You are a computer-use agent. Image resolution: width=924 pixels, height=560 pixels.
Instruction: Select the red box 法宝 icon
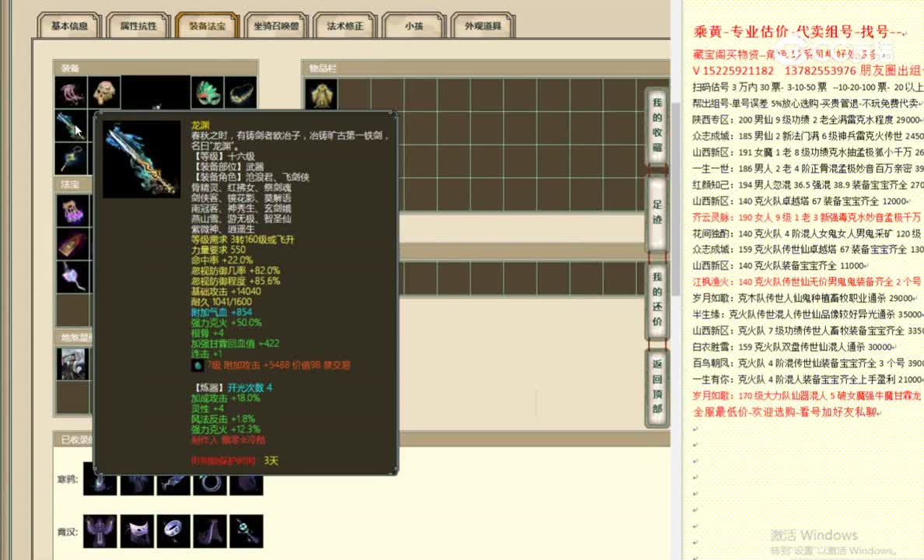point(73,244)
